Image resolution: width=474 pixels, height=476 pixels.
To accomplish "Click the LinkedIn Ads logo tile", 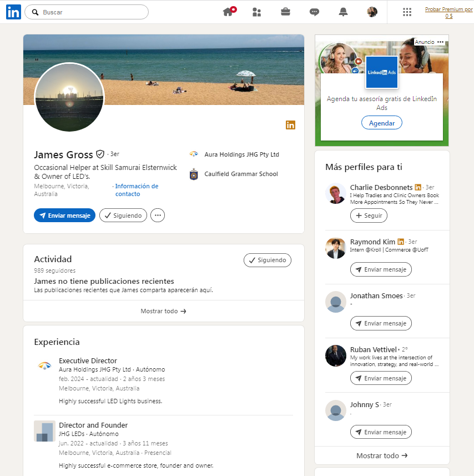I will (x=381, y=72).
